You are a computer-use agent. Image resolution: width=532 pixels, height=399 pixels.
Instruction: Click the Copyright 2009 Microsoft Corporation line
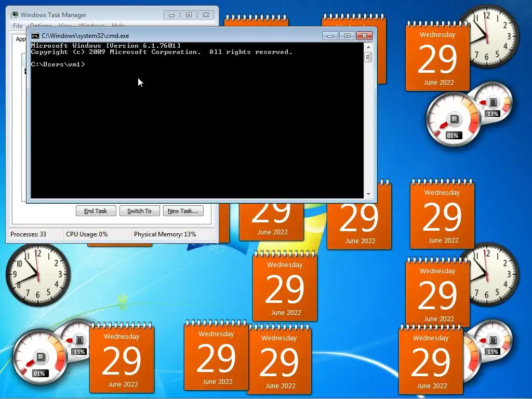tap(162, 52)
